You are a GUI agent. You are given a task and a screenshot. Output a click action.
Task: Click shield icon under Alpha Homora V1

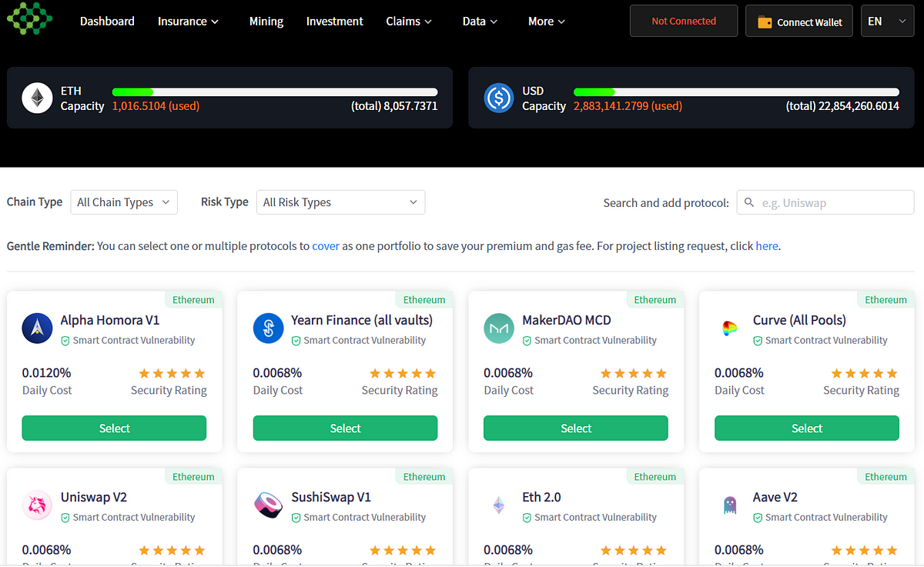pos(65,341)
